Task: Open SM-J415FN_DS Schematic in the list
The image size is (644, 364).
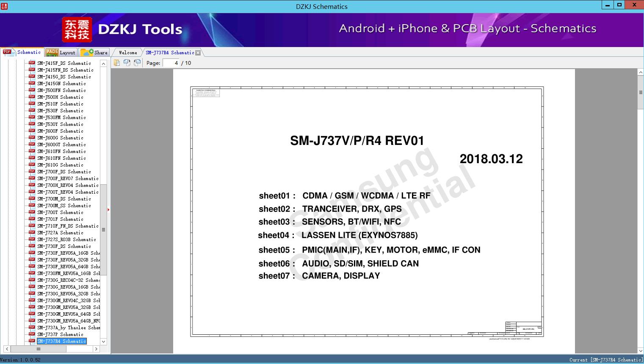Action: click(x=65, y=70)
